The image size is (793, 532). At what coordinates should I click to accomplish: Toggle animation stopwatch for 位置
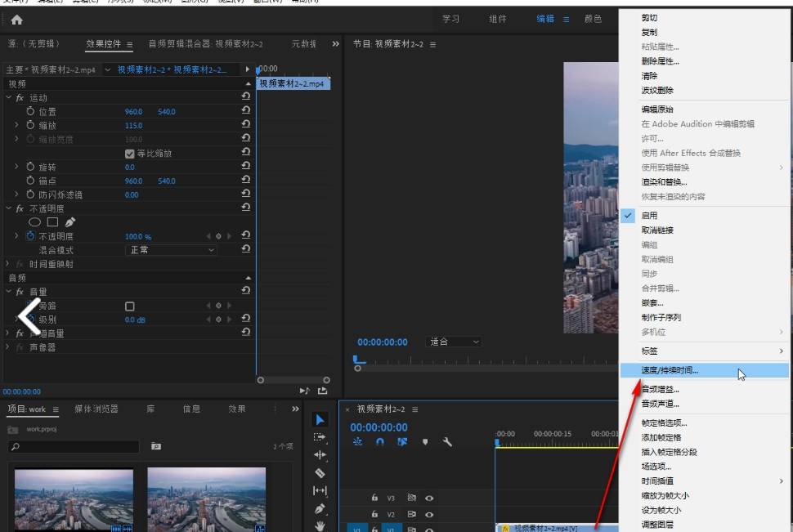click(x=30, y=111)
